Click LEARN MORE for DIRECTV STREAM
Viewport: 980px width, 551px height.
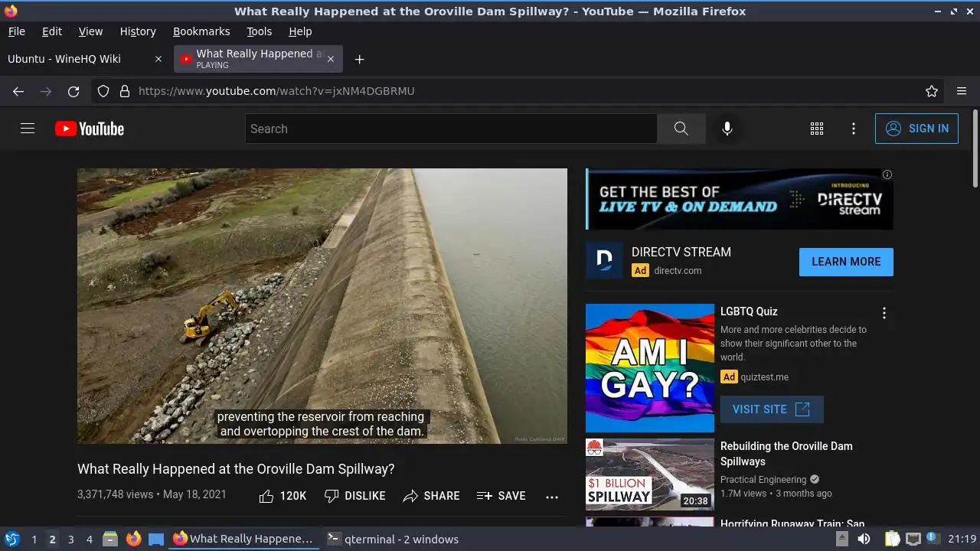[x=846, y=262]
